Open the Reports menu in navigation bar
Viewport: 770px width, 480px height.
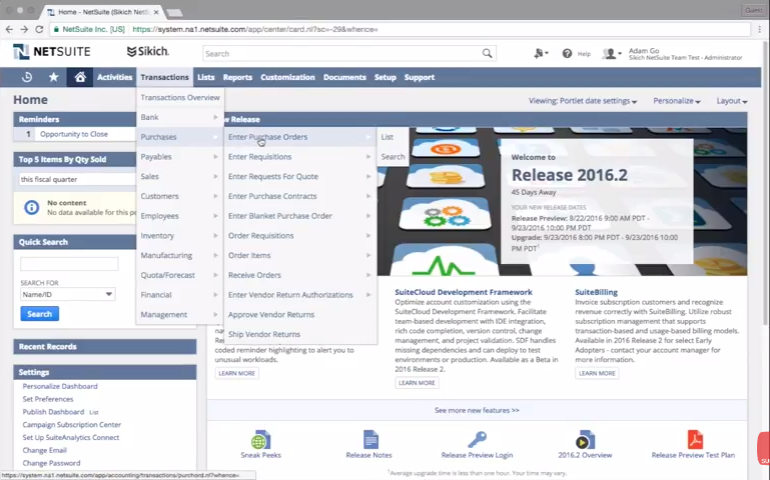click(237, 77)
